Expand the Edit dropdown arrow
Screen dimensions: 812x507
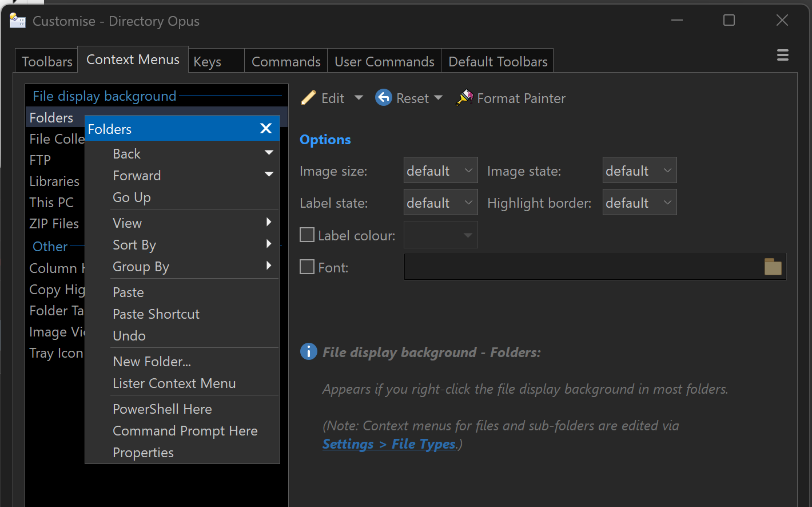[359, 98]
